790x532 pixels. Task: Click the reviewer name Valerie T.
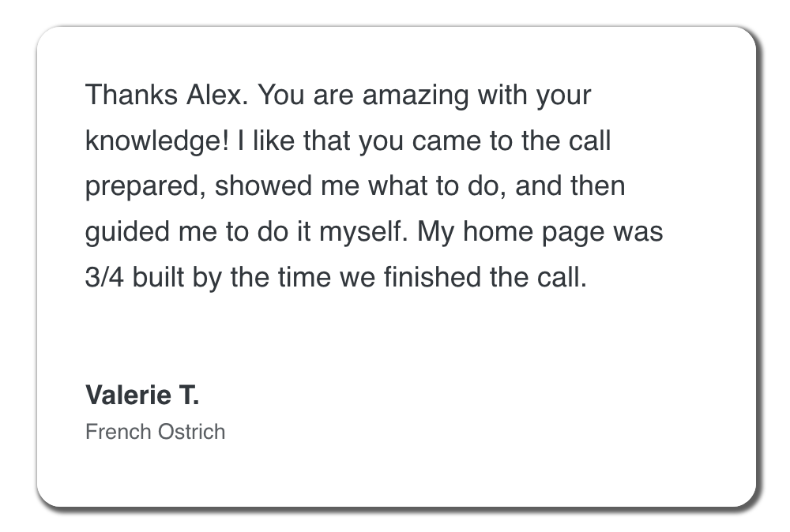pyautogui.click(x=142, y=395)
